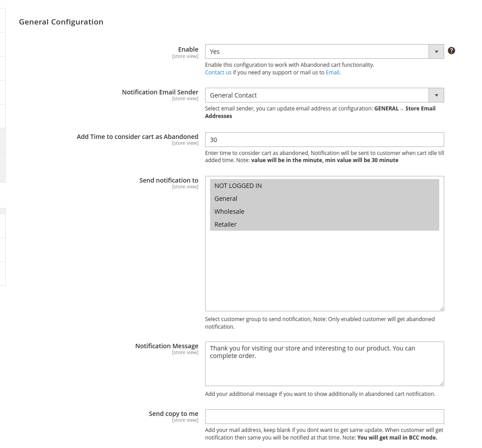Focus the Send copy to me field
The width and height of the screenshot is (482, 448).
coord(324,417)
